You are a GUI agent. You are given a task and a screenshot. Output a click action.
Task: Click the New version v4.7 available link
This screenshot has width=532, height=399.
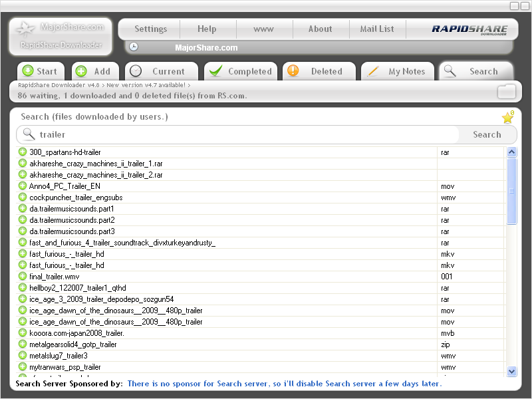(146, 85)
